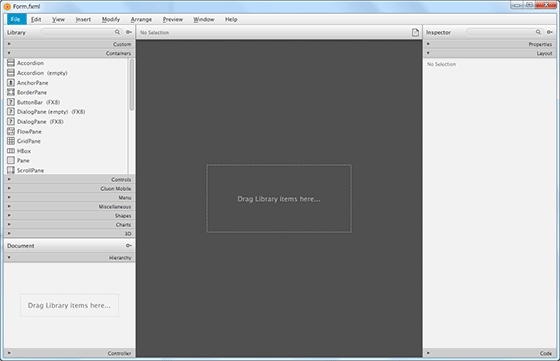560x361 pixels.
Task: Select the DialogPane (empty) (FX8) icon
Action: [11, 112]
